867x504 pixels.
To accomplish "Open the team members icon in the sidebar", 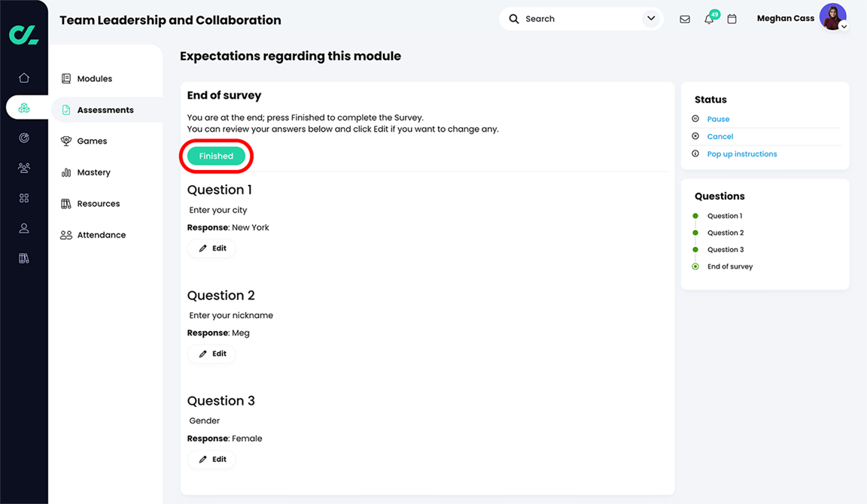I will (x=23, y=168).
